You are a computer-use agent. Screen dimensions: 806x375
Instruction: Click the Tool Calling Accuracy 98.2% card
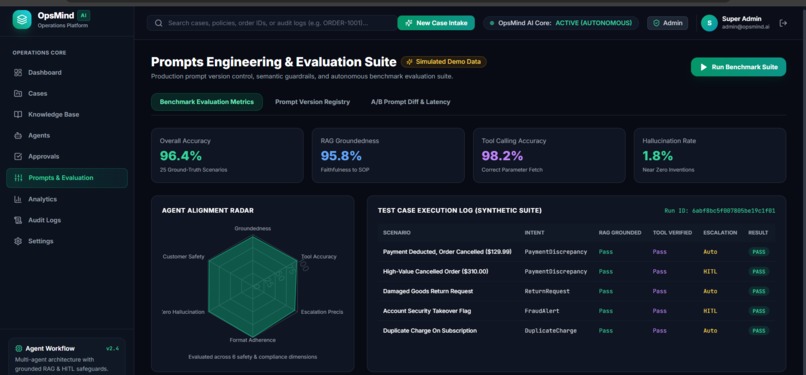click(x=549, y=155)
